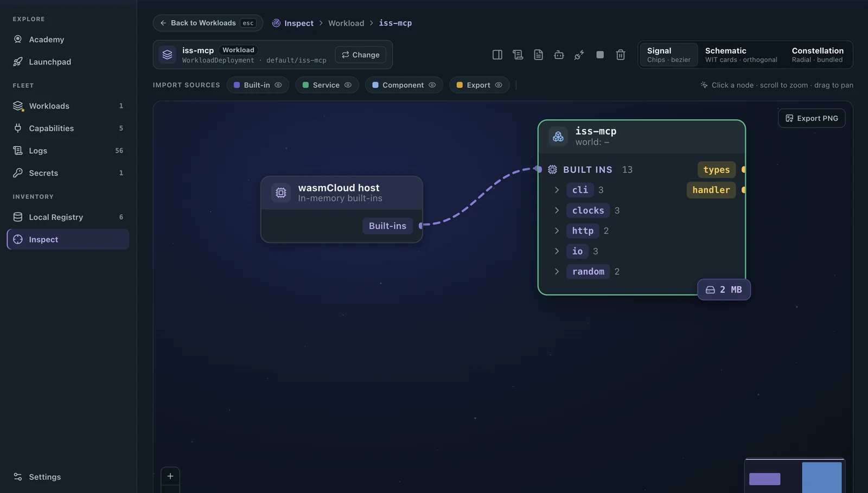Click the minimap thumbnail
This screenshot has height=493, width=868.
tap(795, 476)
